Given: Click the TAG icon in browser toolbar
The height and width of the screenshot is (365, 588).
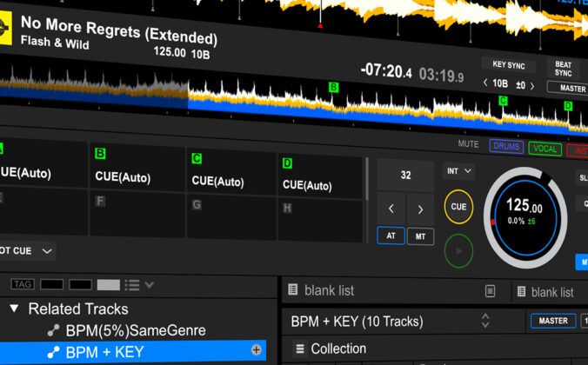Looking at the screenshot, I should (22, 284).
